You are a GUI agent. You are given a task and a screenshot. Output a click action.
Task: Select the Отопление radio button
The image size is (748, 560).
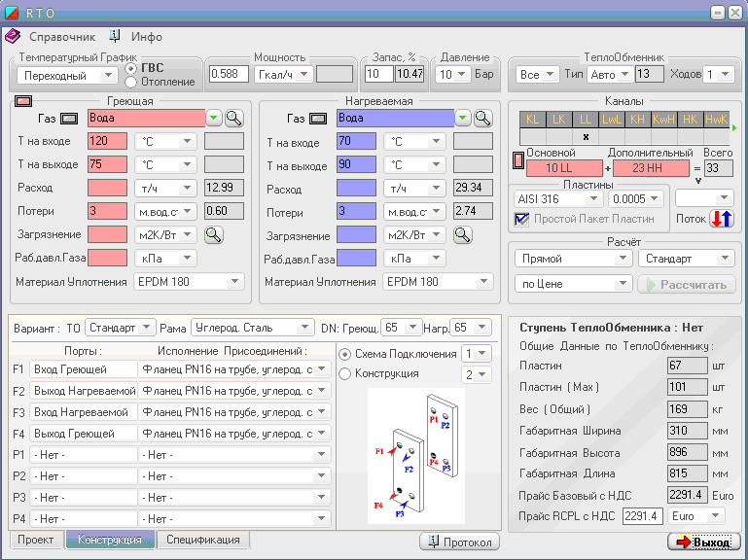tap(131, 82)
